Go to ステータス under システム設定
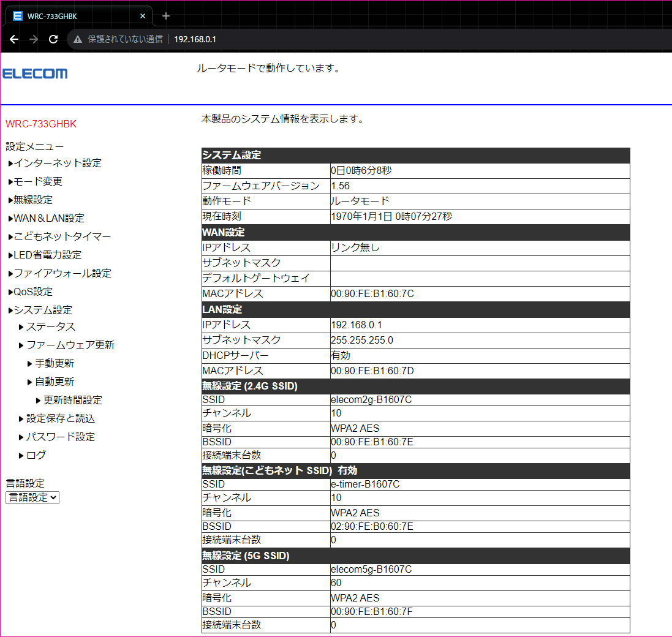672x637 pixels. [50, 326]
